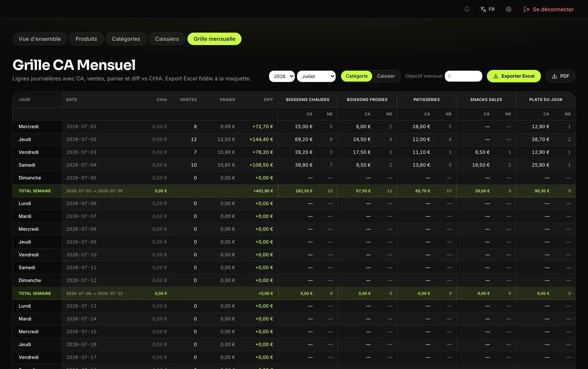Click the language translate icon FR
The image size is (588, 369).
[487, 9]
